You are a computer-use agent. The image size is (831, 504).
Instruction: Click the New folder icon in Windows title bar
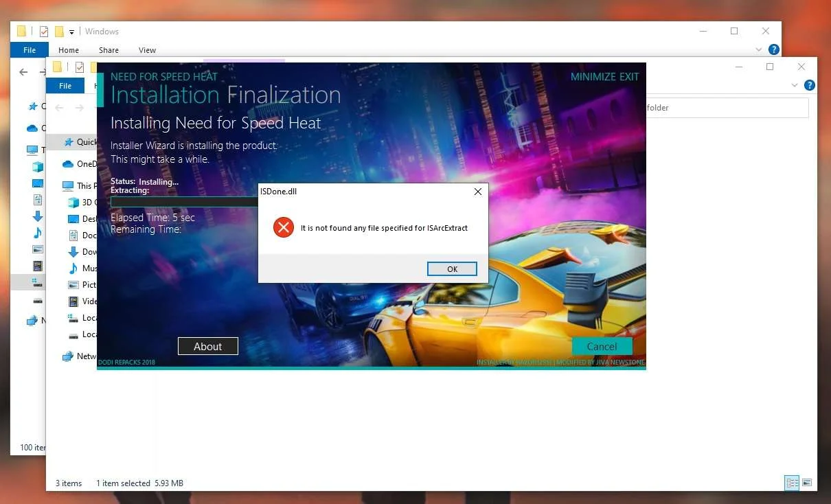[59, 31]
